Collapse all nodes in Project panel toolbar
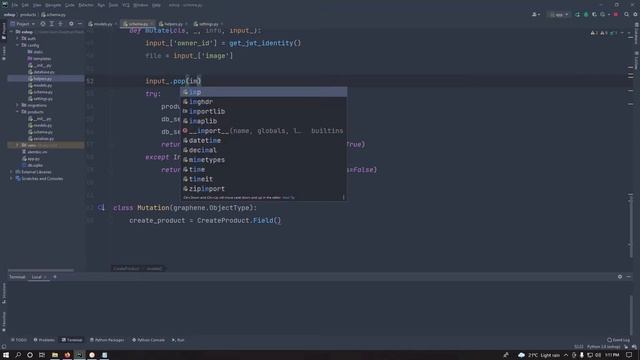 click(x=60, y=24)
